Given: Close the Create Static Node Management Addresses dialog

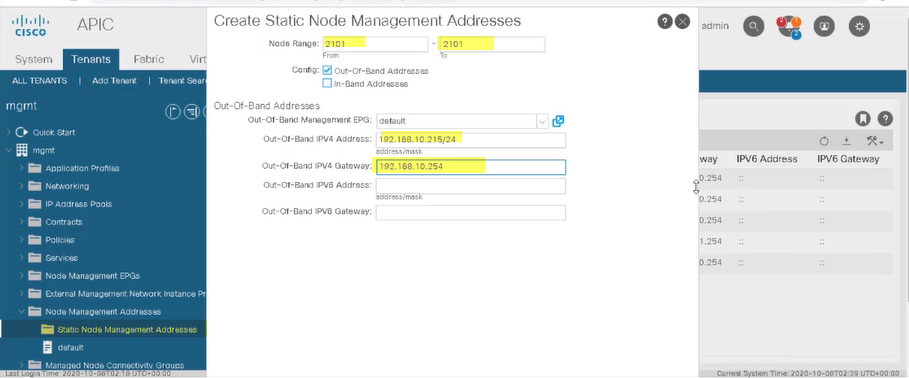Looking at the screenshot, I should click(x=683, y=21).
